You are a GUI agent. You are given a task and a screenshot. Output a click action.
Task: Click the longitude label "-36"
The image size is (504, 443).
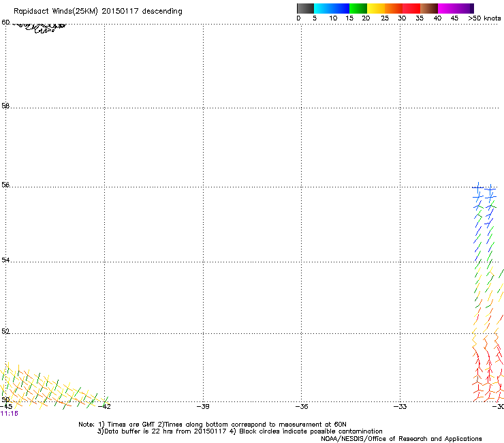click(302, 407)
